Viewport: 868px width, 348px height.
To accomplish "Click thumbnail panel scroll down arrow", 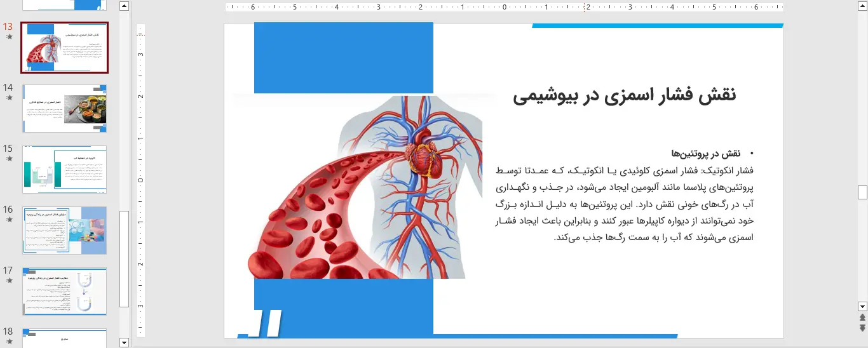I will click(x=124, y=343).
